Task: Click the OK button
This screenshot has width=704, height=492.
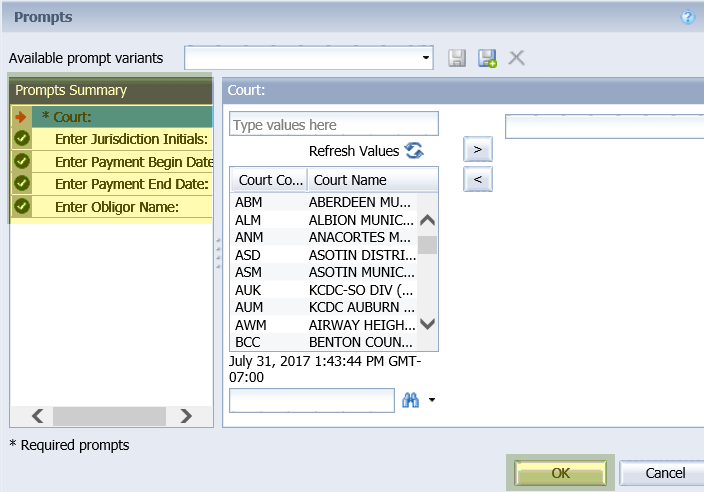Action: 560,473
